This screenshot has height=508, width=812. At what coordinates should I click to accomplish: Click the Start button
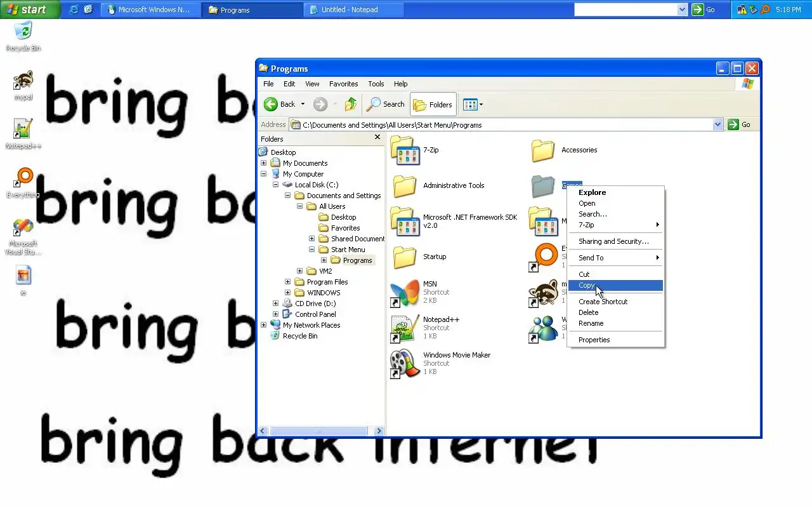coord(30,10)
